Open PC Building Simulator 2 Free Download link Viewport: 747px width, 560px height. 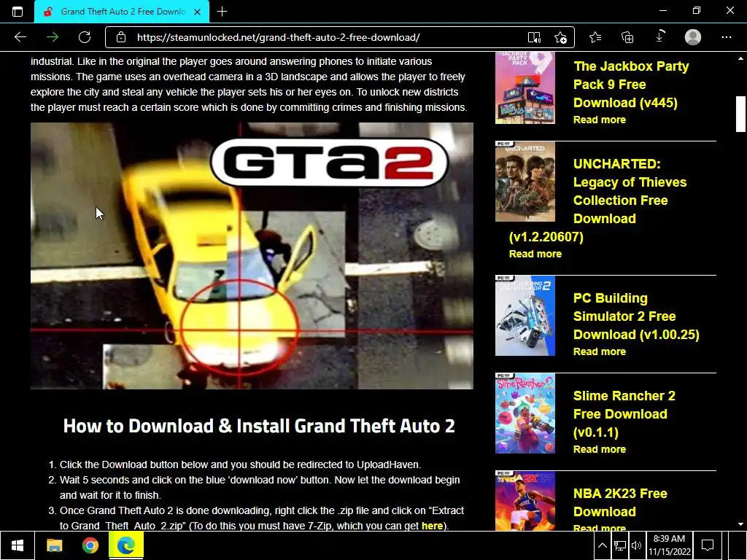click(636, 316)
